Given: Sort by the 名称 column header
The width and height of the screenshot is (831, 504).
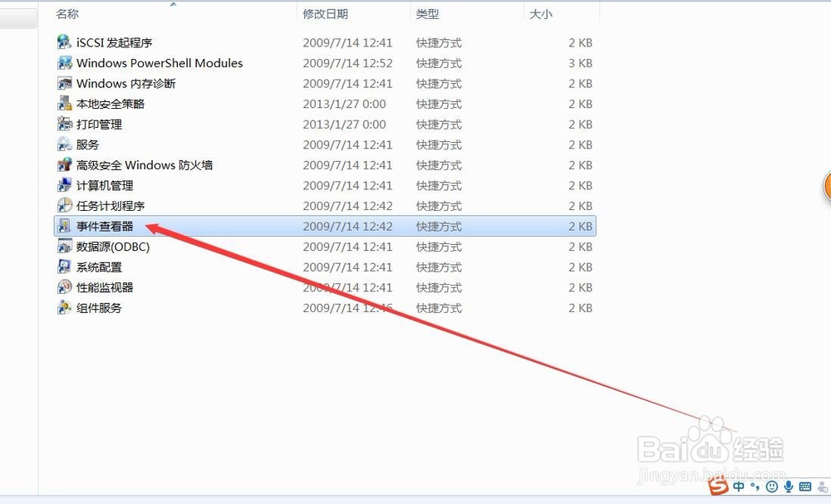Looking at the screenshot, I should point(67,14).
